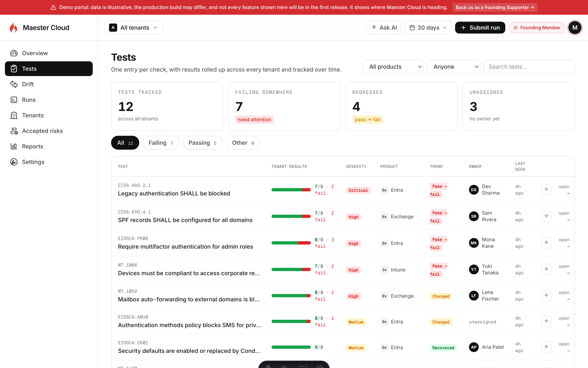
Task: Click the Regressed summary card
Action: (401, 106)
